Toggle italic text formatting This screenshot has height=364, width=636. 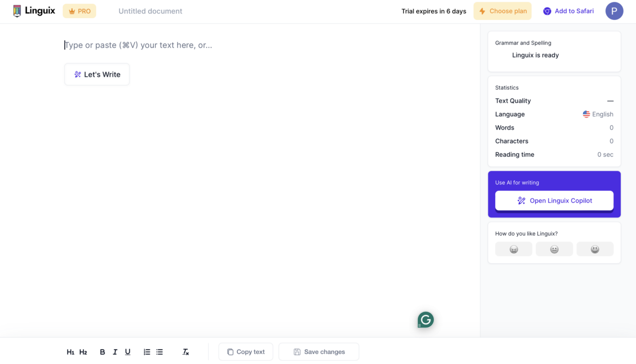115,352
